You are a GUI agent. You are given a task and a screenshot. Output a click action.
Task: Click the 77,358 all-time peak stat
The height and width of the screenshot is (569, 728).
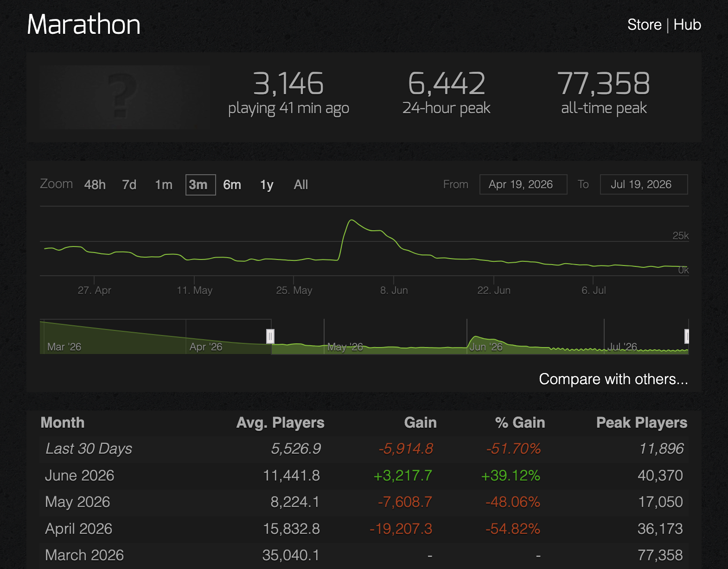[x=604, y=83]
